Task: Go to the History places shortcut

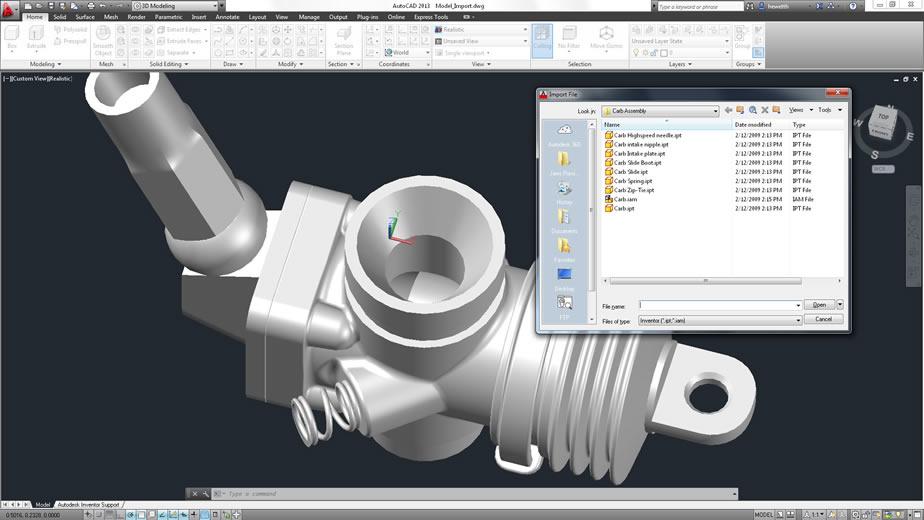Action: pos(564,193)
